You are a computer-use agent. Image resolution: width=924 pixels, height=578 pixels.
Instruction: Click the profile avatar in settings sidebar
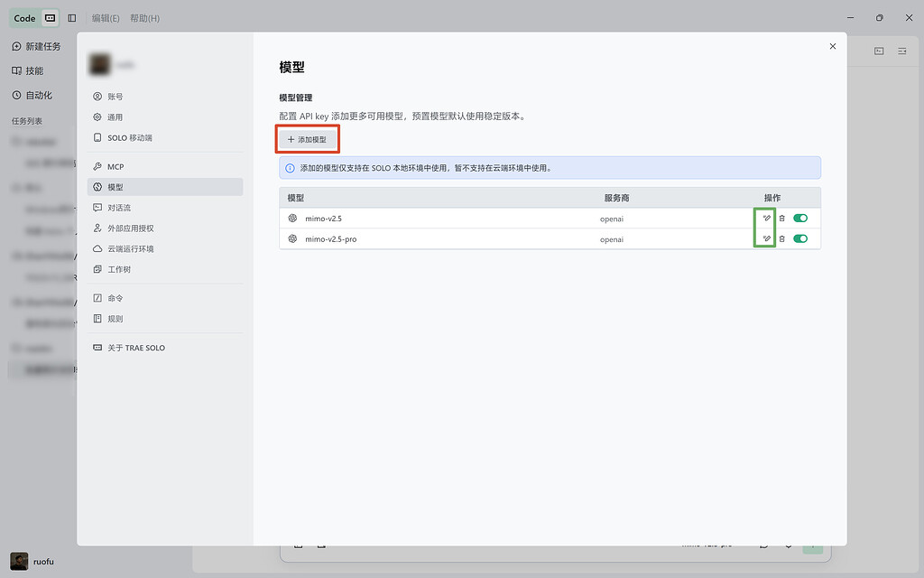(x=99, y=64)
